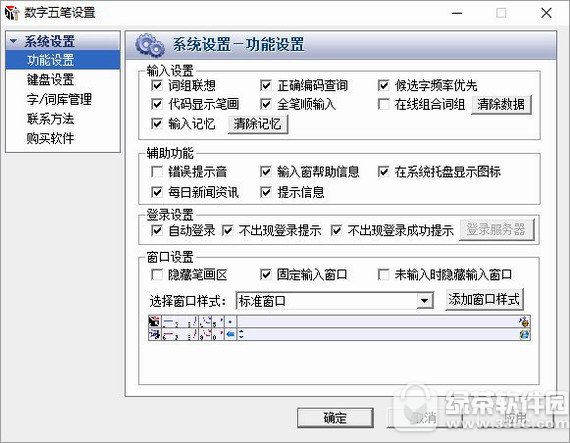Toggle 不出现登录成功提示 checkbox
Screen dimensions: 570x443
pyautogui.click(x=336, y=230)
